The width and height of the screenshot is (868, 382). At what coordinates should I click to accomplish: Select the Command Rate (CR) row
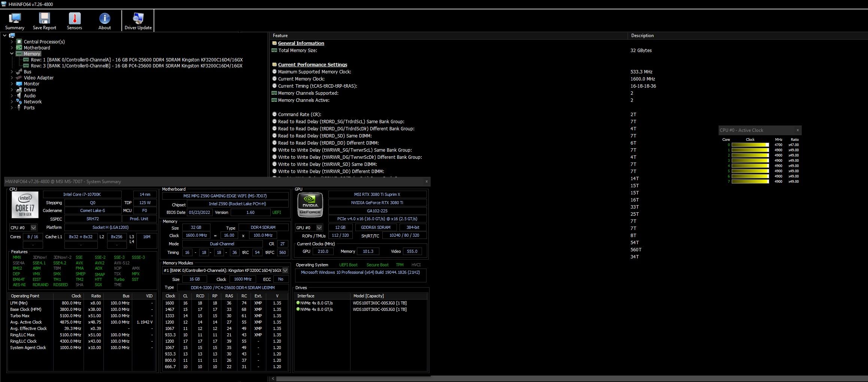[x=568, y=115]
